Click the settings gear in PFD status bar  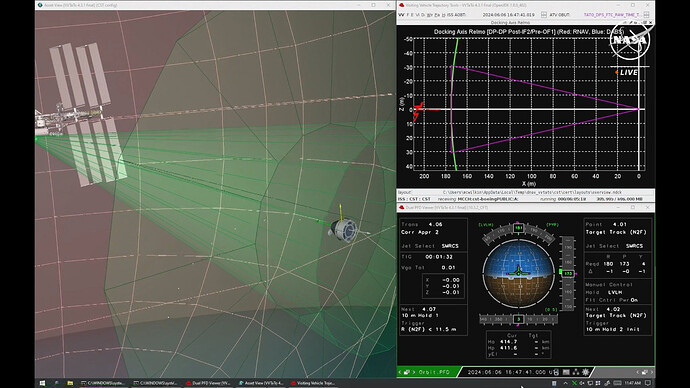pyautogui.click(x=585, y=372)
